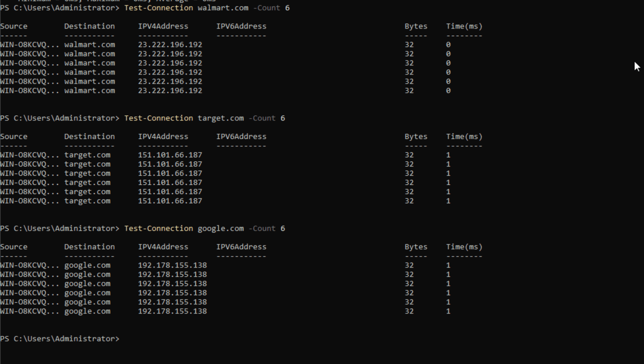Click the PS prompt path before target.com command
The image size is (644, 364).
click(60, 118)
